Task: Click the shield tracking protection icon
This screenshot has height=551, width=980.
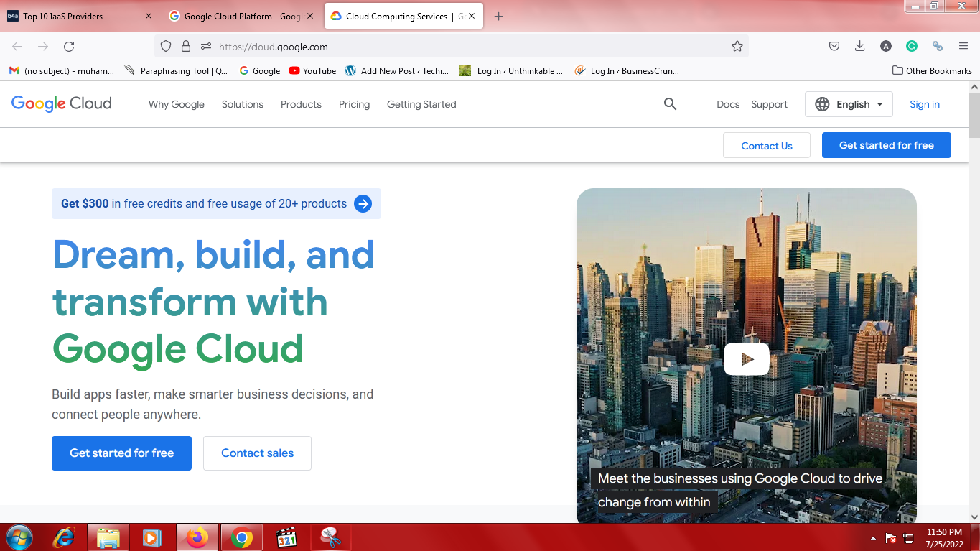Action: coord(166,46)
